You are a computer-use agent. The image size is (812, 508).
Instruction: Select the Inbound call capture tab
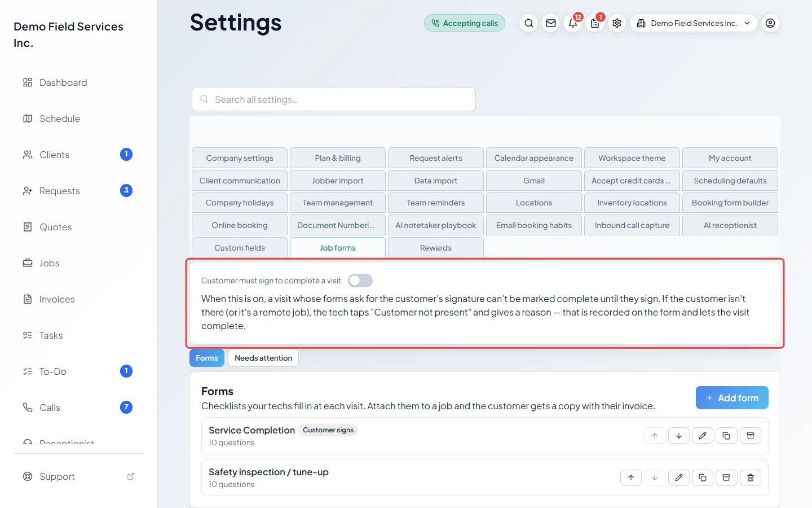(632, 225)
